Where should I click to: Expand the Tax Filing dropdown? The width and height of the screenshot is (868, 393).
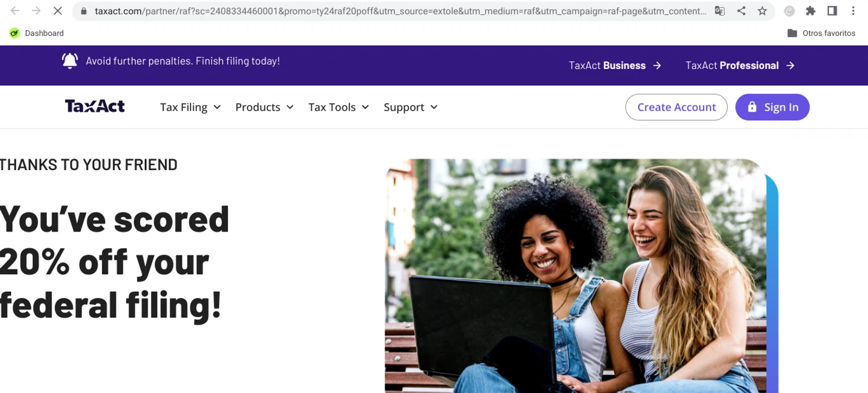coord(190,107)
